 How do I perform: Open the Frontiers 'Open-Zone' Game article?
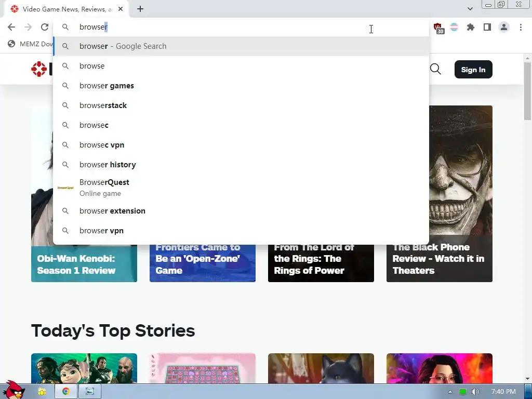click(203, 263)
